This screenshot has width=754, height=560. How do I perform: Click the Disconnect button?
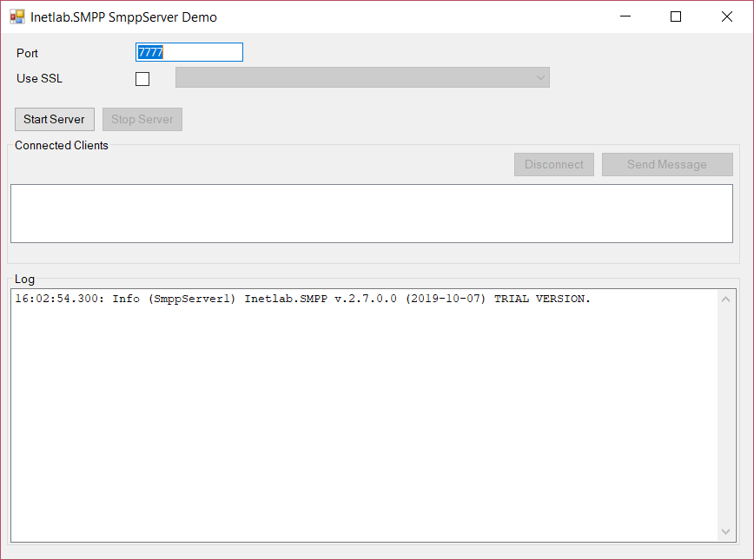point(554,164)
